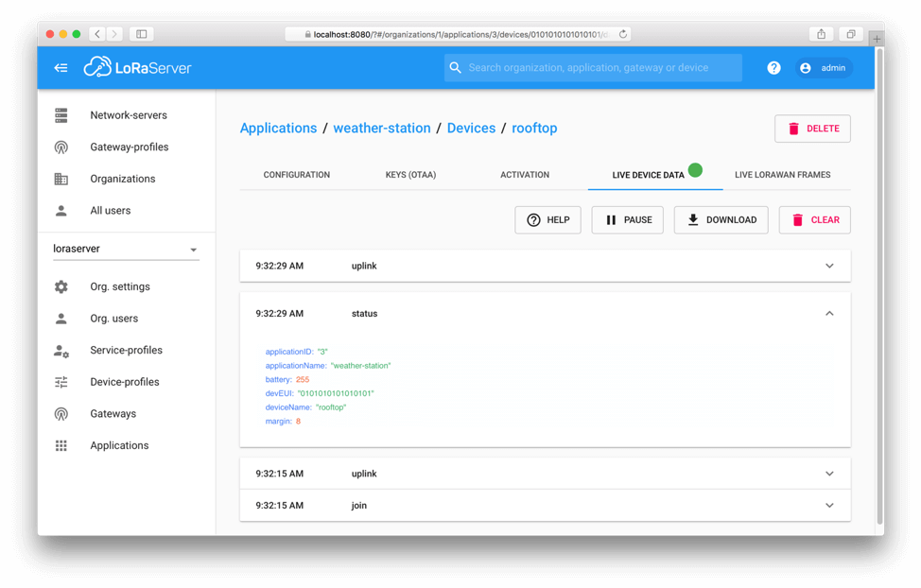The width and height of the screenshot is (921, 588).
Task: Click the Device-profiles sliders icon
Action: point(61,383)
